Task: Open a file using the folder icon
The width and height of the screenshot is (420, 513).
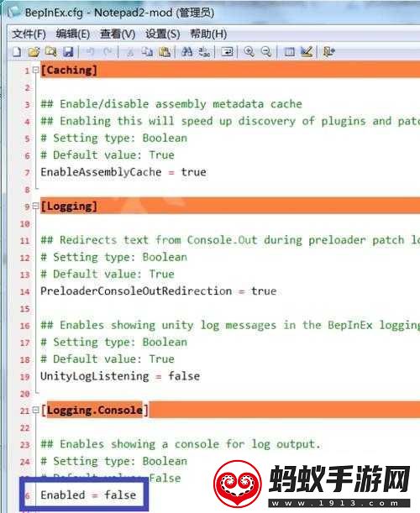Action: click(x=34, y=52)
